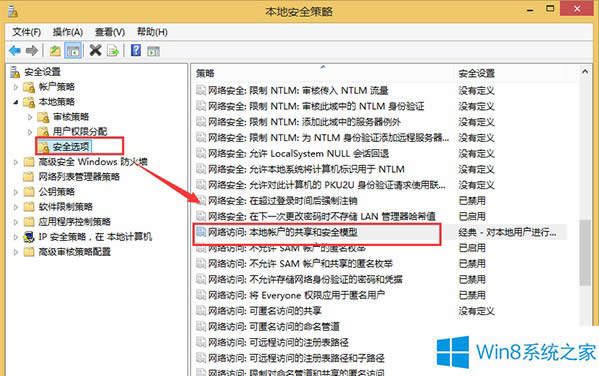
Task: Click the scroll up arrow of the policy list
Action: (585, 71)
